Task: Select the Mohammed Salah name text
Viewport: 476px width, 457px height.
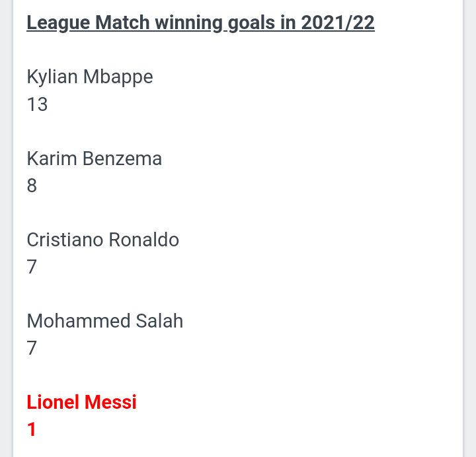Action: point(104,321)
